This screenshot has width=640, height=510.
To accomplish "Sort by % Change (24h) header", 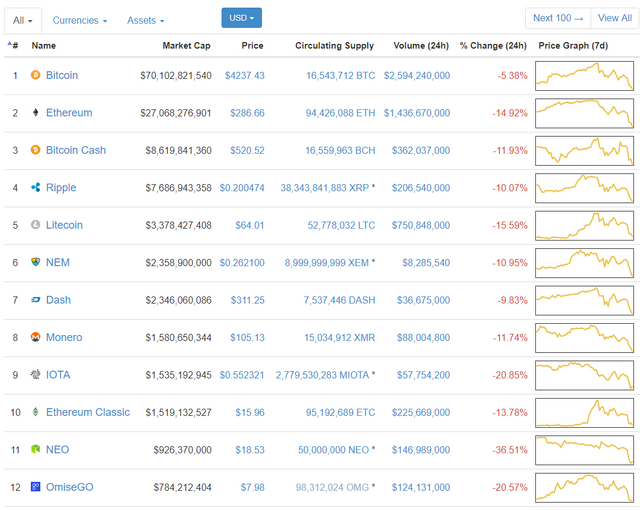I will [x=493, y=46].
